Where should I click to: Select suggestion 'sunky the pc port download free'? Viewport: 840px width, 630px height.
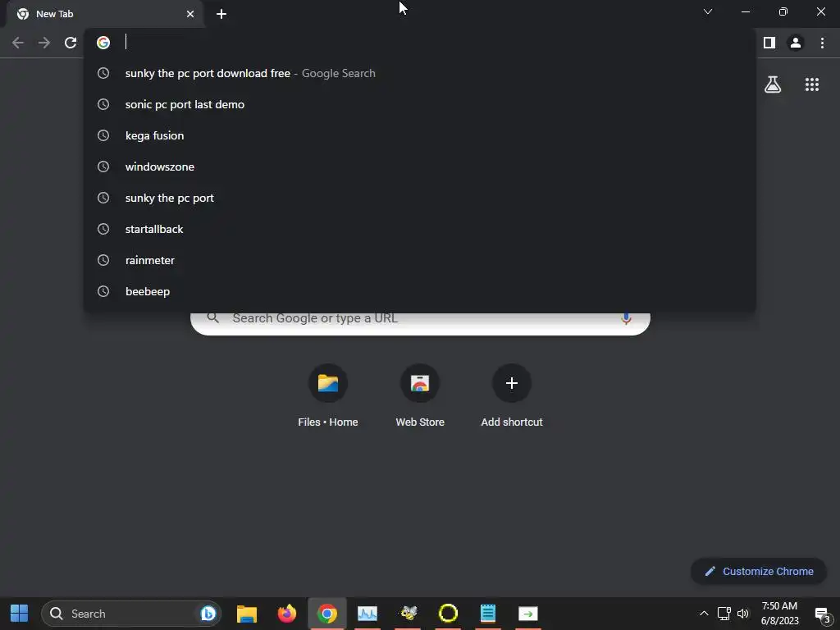coord(420,73)
